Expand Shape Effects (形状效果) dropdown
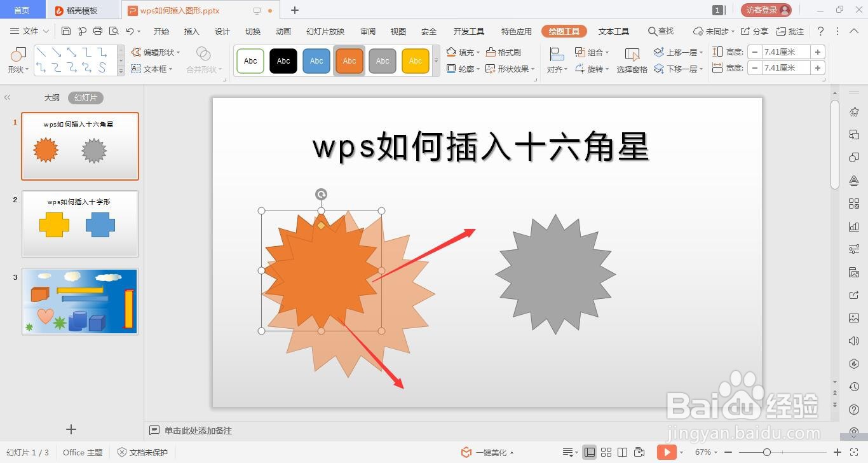This screenshot has width=868, height=463. 532,69
